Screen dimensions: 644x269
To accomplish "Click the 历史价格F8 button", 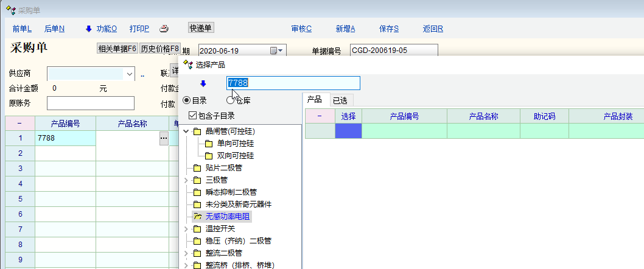I will (x=160, y=49).
